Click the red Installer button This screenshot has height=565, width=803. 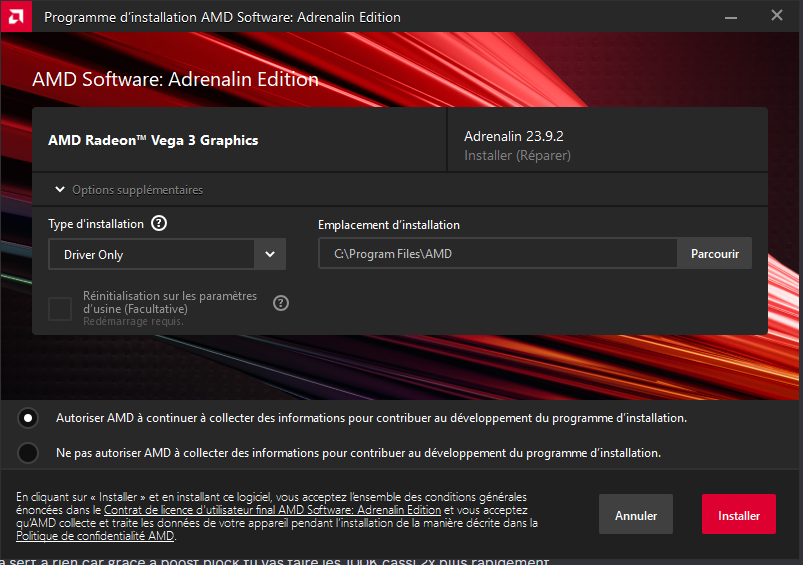(x=738, y=515)
